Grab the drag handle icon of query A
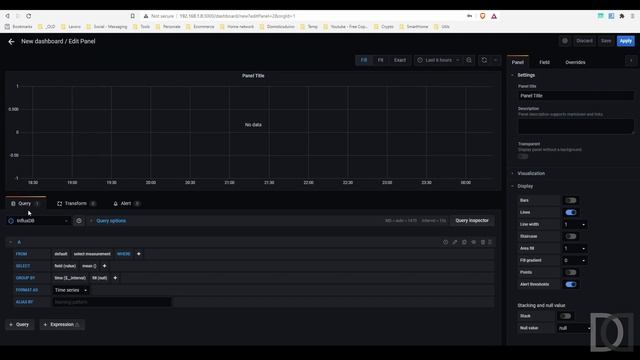The width and height of the screenshot is (640, 360). (490, 242)
